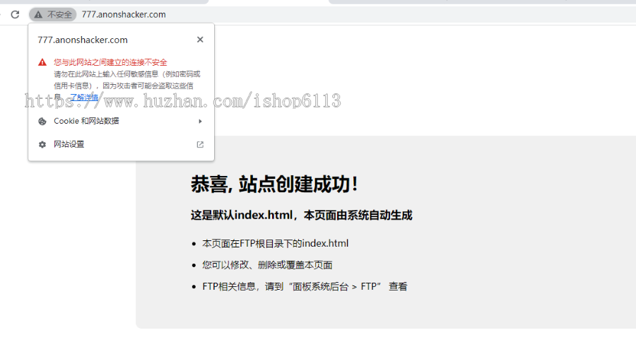Click the cookie icon in the popup

pyautogui.click(x=42, y=121)
